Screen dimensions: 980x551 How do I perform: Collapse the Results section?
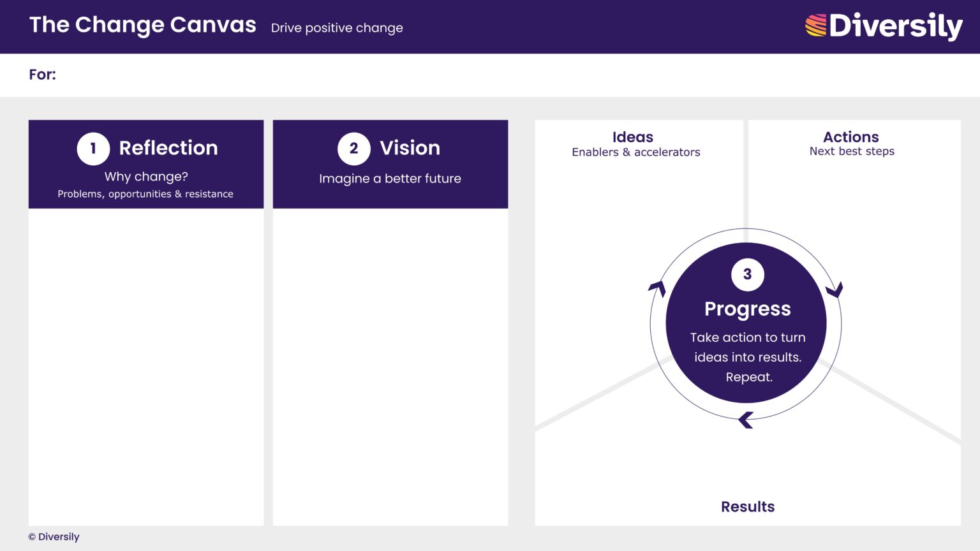746,506
